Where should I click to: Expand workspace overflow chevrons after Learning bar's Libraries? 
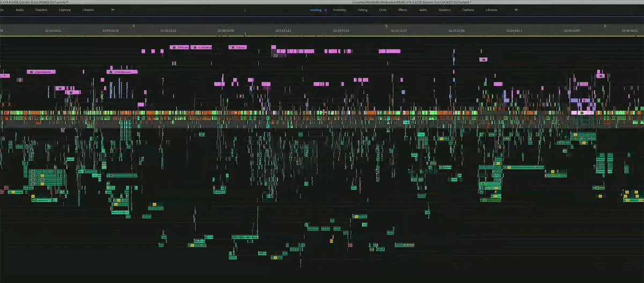(516, 10)
